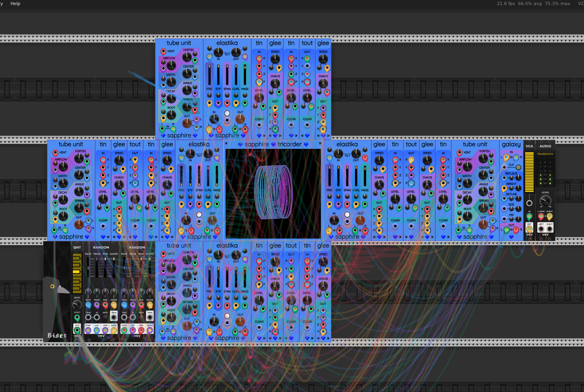
Task: Click the VCA CV jack below the meter
Action: (529, 203)
